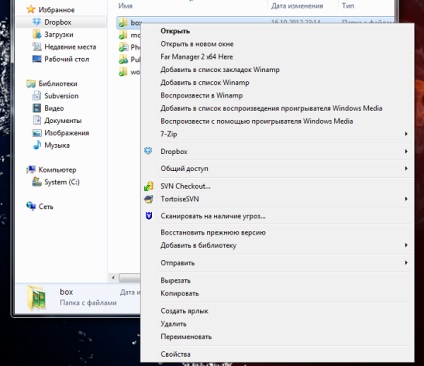Expand the Отправить submenu arrow
Screen dimensions: 424x366
(x=406, y=263)
